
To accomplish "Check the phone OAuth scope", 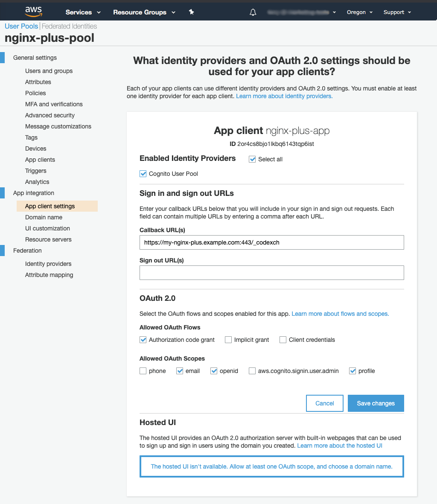I will [143, 371].
